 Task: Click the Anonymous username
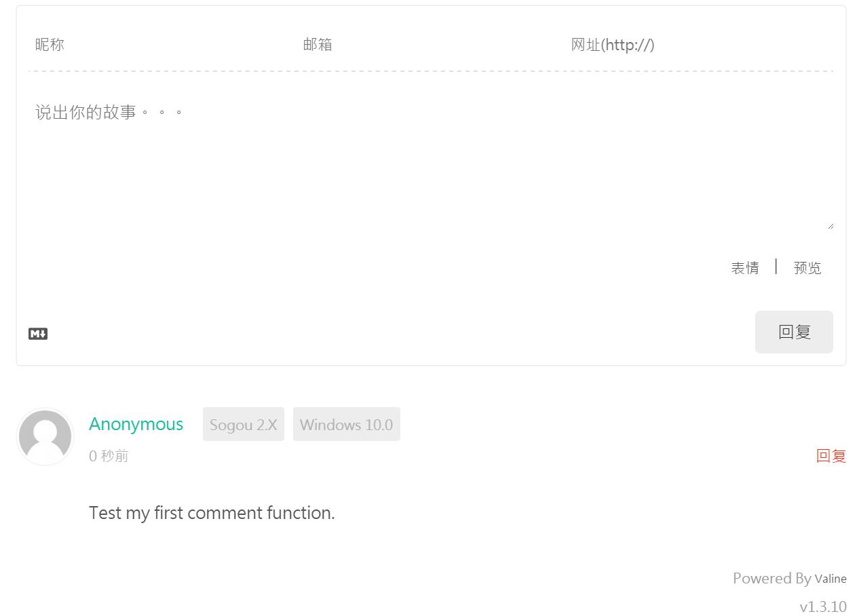(136, 424)
